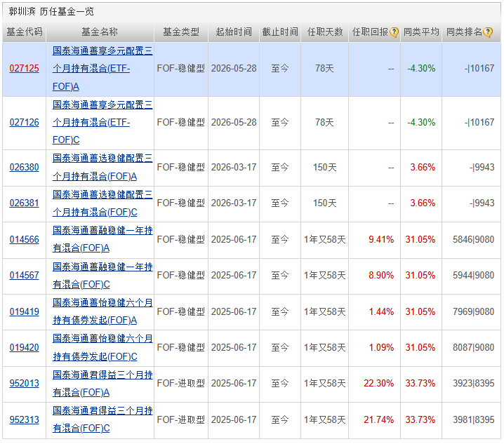Click the 基金类型 column header
The width and height of the screenshot is (504, 444).
tap(181, 32)
